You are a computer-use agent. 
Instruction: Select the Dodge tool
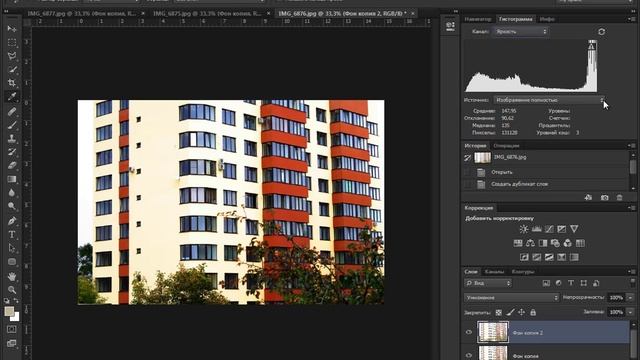coord(12,206)
